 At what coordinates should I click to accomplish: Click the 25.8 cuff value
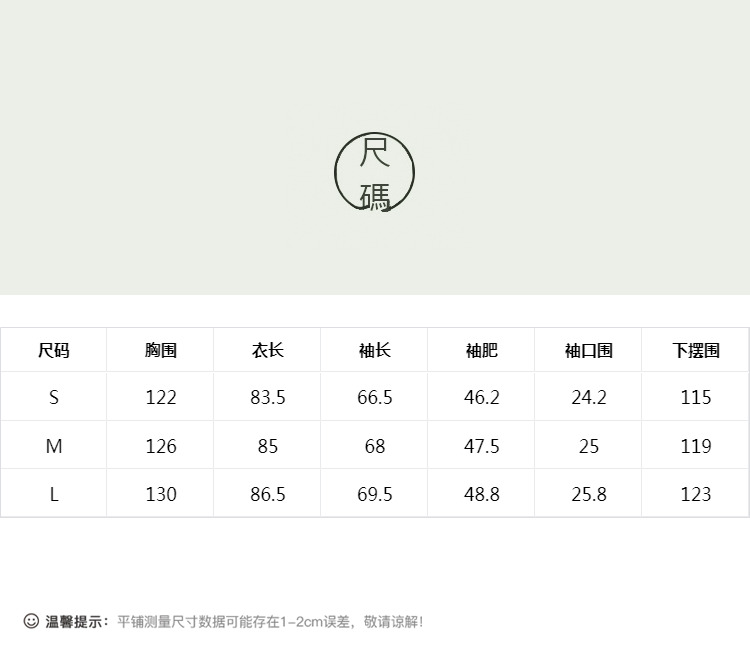[589, 494]
